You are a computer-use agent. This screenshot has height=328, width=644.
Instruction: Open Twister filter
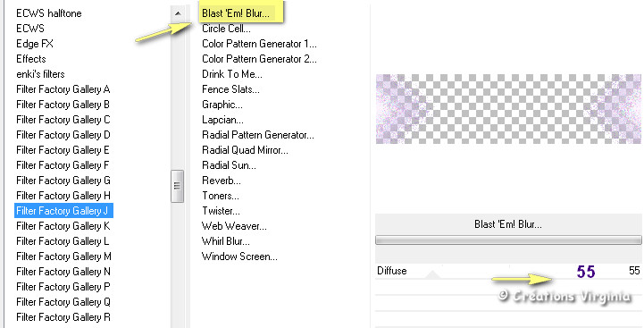coord(221,211)
